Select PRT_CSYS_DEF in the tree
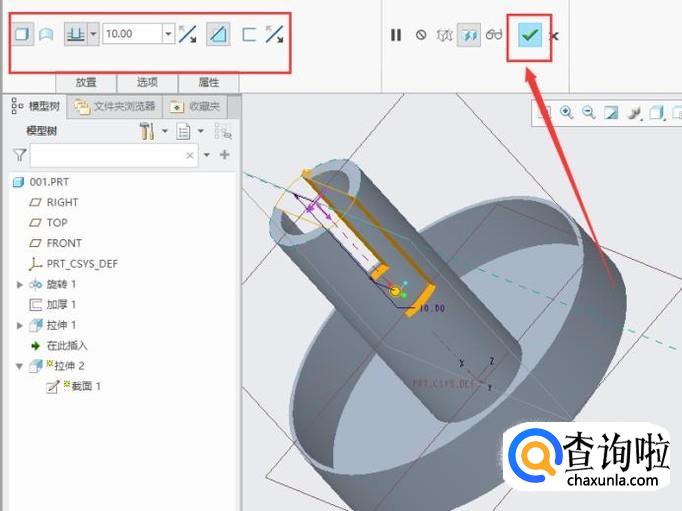This screenshot has height=511, width=682. 82,264
